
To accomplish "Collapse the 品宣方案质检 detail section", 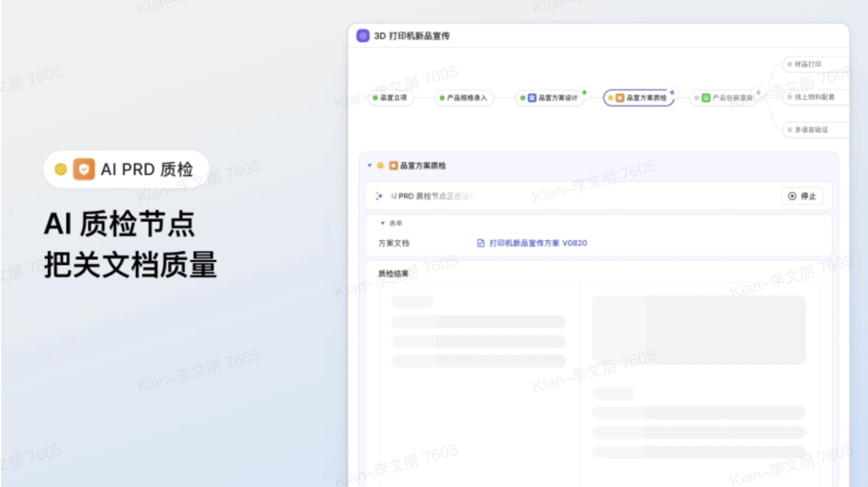I will [369, 166].
